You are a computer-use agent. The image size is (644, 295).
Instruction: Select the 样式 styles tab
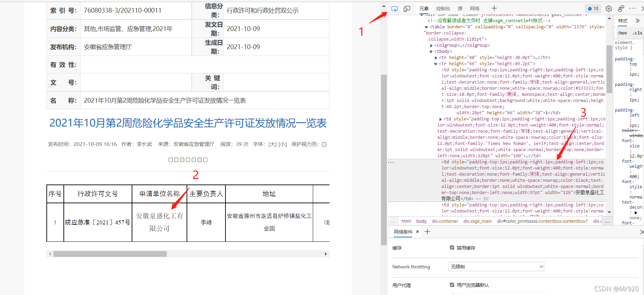pos(623,21)
